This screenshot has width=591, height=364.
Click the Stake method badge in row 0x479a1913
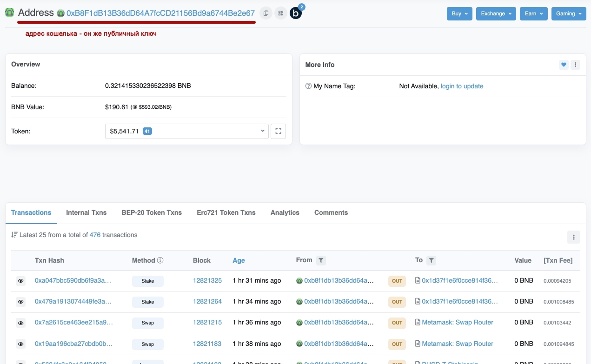pyautogui.click(x=148, y=302)
